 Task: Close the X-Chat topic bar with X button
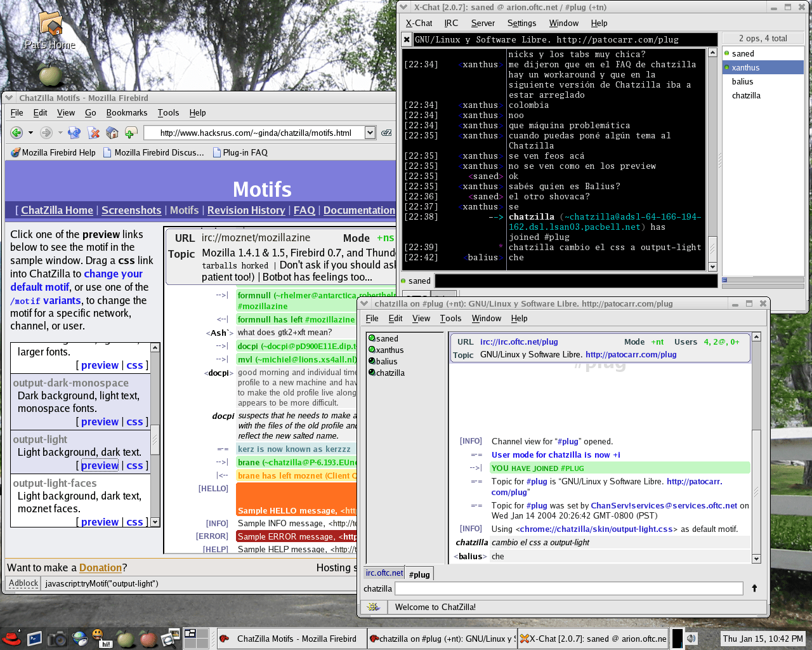407,39
